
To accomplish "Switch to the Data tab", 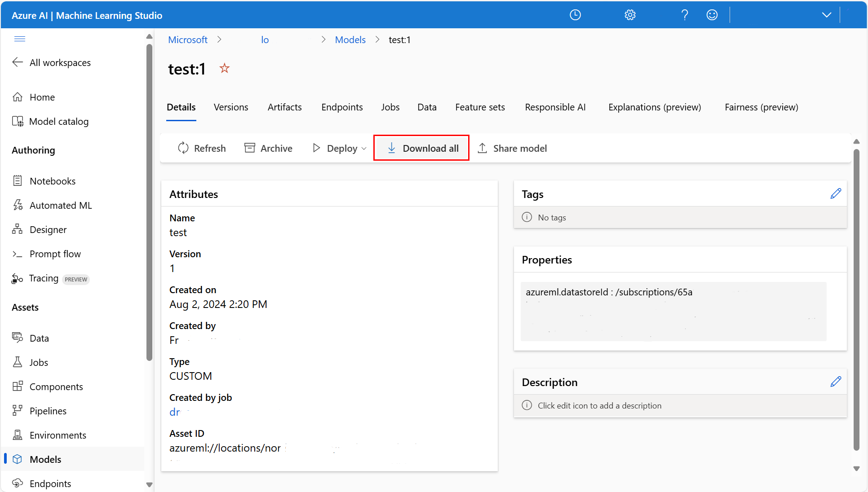I will click(x=427, y=107).
